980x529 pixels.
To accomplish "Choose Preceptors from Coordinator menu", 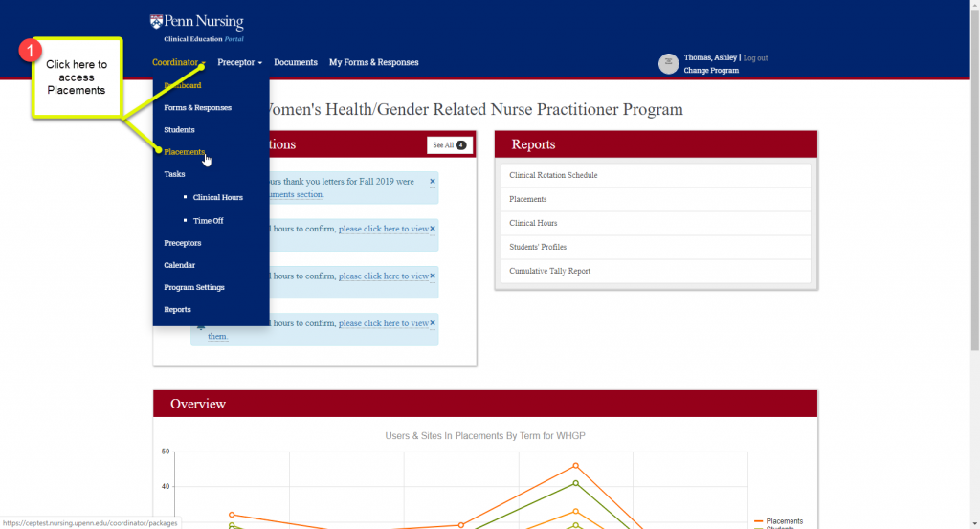I will [x=183, y=243].
